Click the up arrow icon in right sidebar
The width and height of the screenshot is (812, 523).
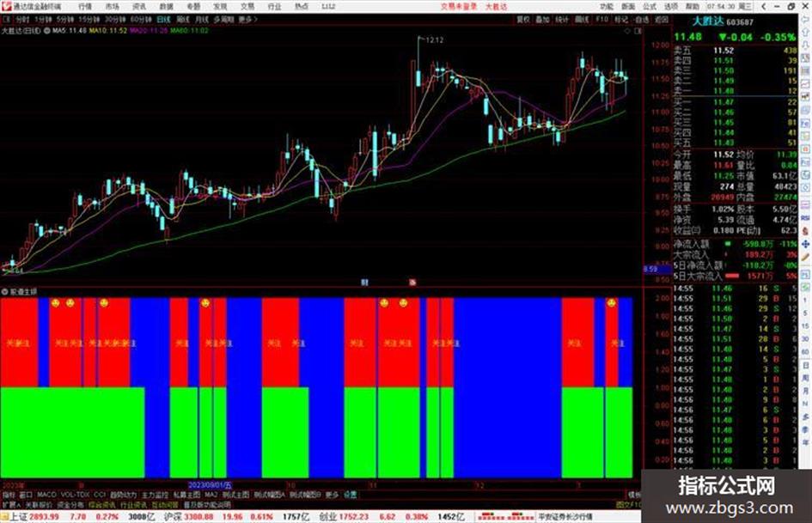tap(806, 33)
